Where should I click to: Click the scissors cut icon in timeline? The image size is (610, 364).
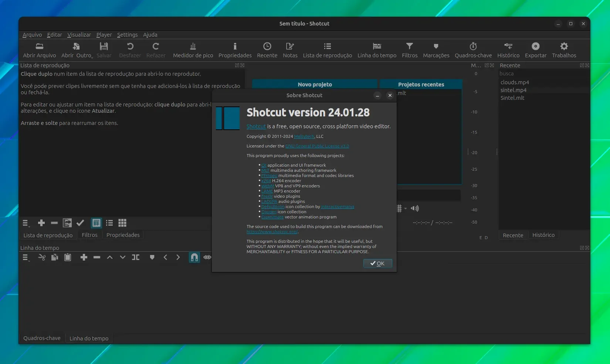point(42,257)
